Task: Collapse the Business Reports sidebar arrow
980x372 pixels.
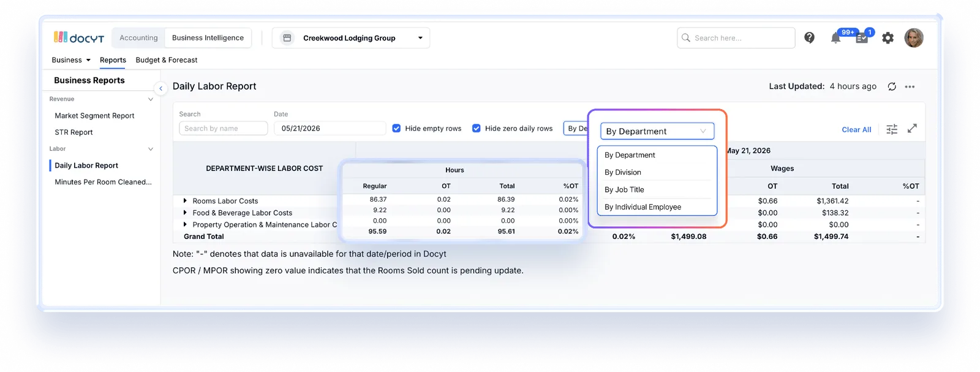Action: click(x=160, y=88)
